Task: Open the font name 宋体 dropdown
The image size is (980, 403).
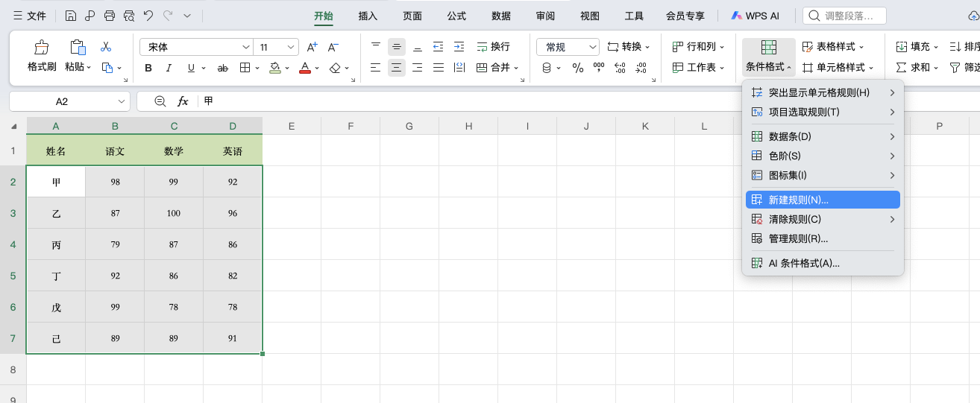Action: pyautogui.click(x=246, y=47)
